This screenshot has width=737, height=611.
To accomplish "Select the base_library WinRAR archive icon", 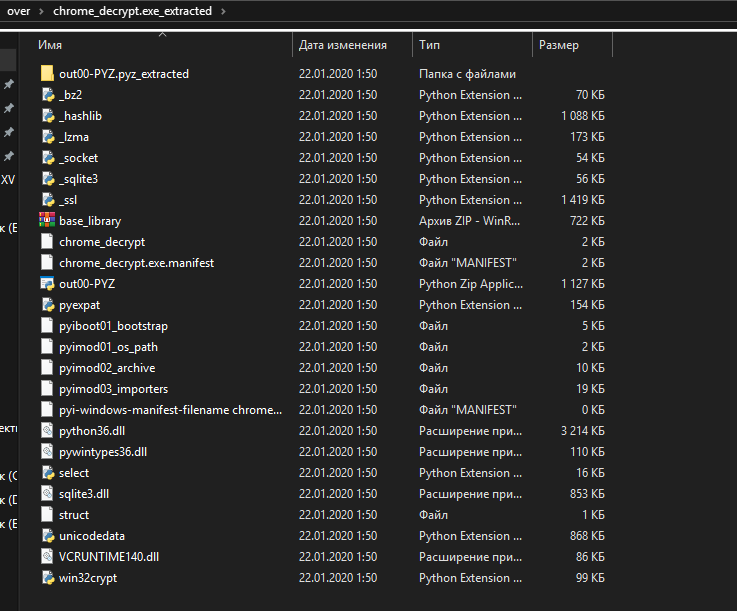I will (x=47, y=221).
